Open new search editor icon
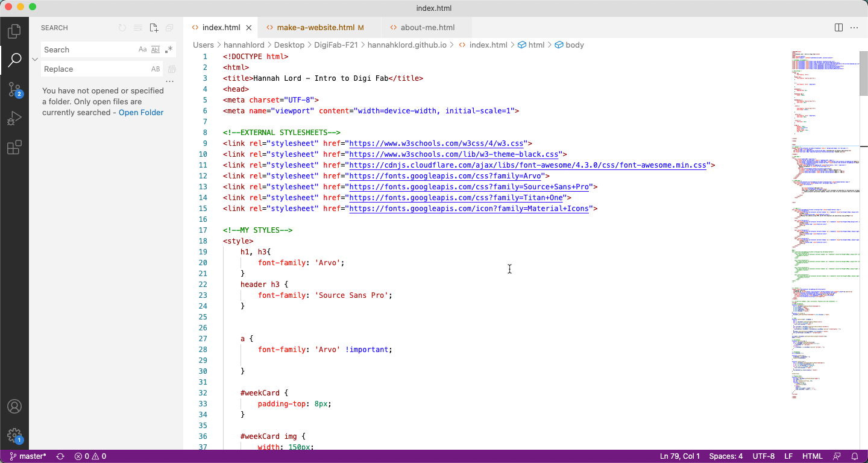 [154, 28]
